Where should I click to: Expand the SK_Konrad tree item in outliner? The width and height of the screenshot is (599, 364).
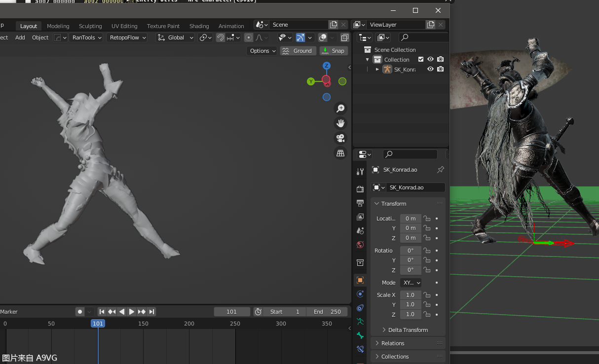click(x=377, y=70)
